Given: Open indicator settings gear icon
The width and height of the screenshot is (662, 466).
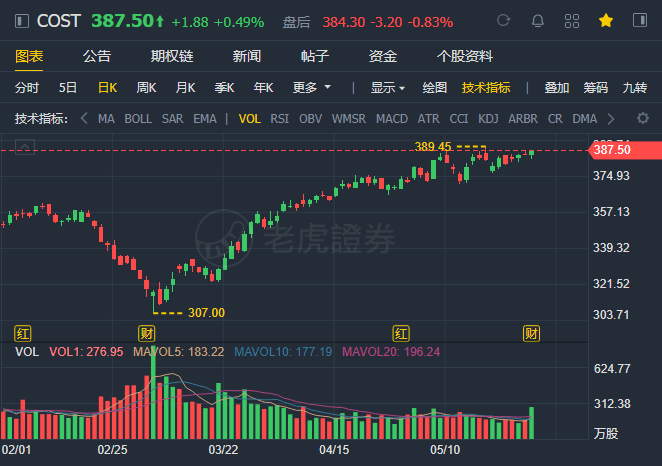Looking at the screenshot, I should click(x=643, y=118).
